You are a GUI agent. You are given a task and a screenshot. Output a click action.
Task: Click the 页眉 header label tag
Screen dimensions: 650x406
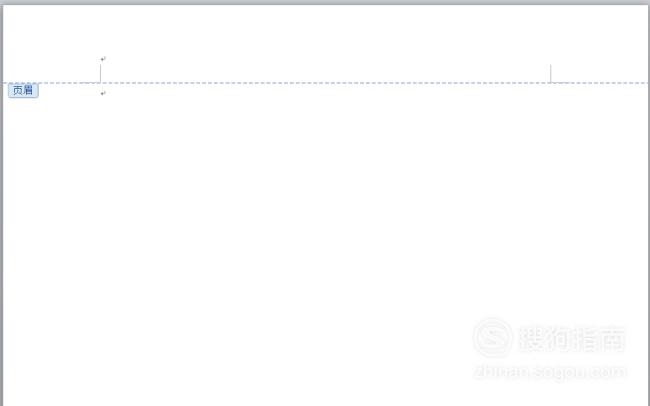[x=23, y=90]
